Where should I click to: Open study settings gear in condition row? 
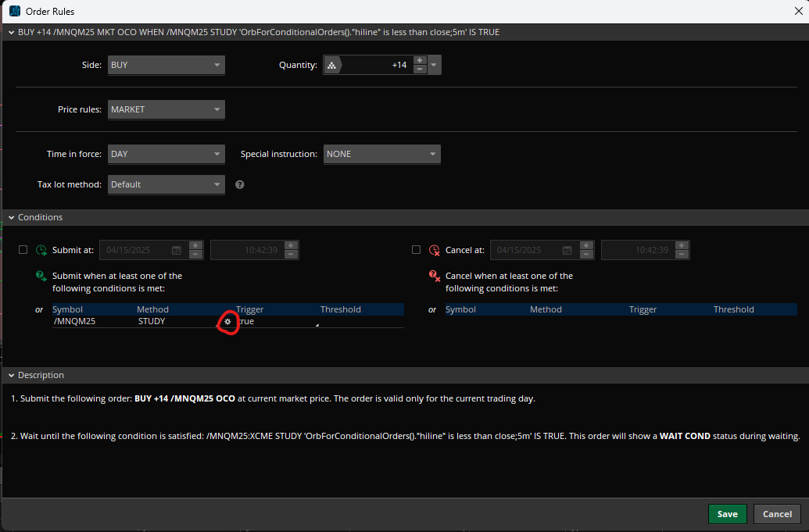(x=227, y=322)
